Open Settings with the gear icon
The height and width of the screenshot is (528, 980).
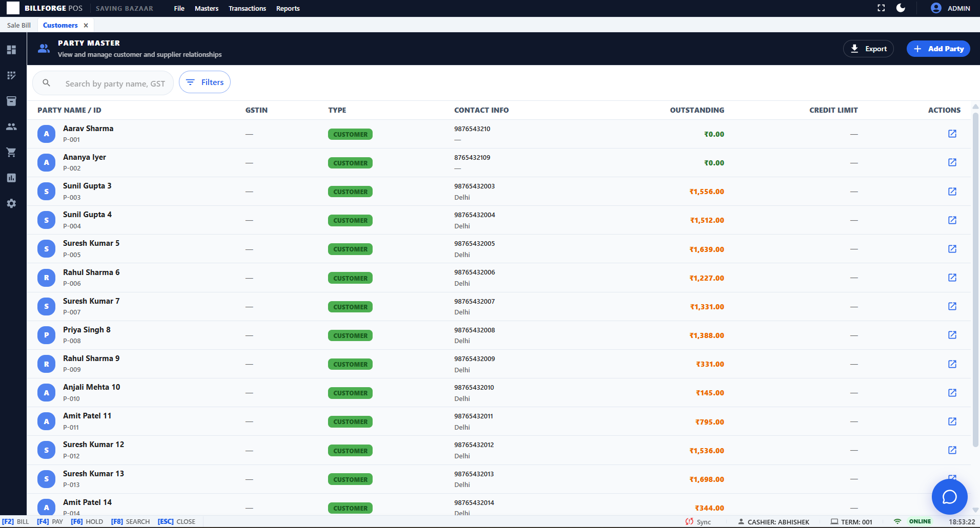click(x=11, y=203)
